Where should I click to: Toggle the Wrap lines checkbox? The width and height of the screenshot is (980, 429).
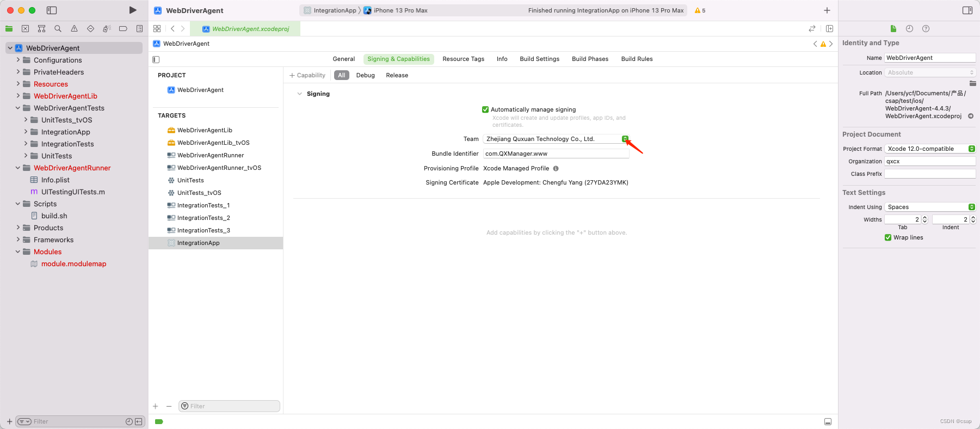point(888,237)
